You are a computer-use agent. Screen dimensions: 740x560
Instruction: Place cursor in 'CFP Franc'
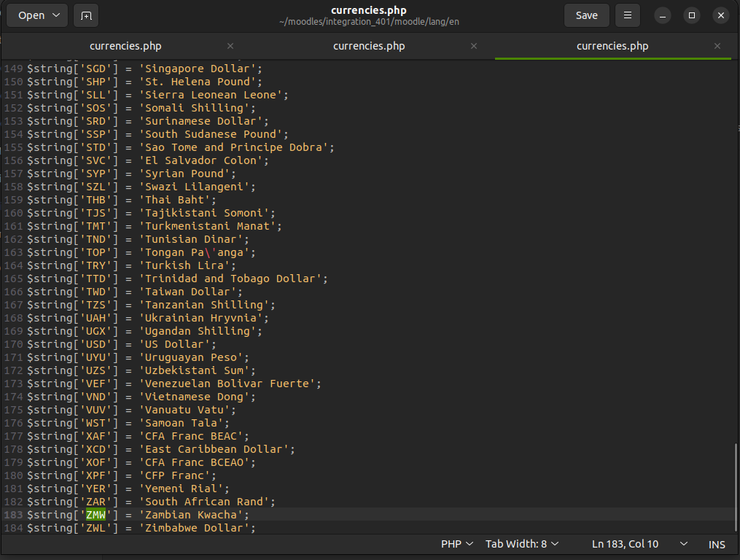174,476
